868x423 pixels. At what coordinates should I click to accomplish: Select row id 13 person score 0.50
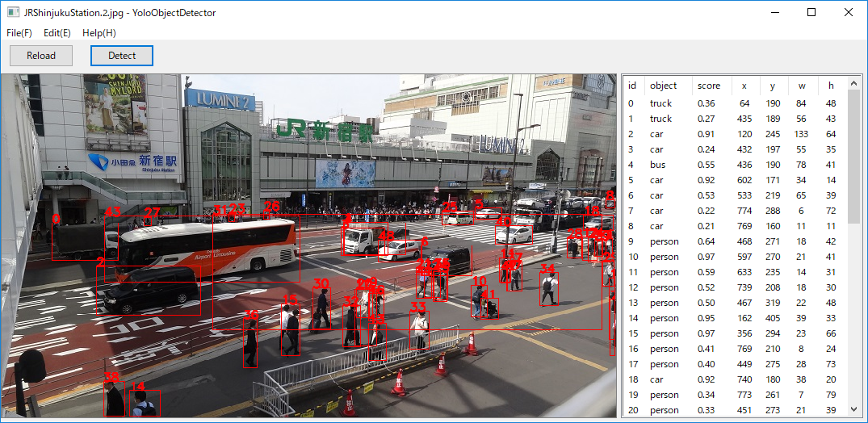pyautogui.click(x=736, y=303)
